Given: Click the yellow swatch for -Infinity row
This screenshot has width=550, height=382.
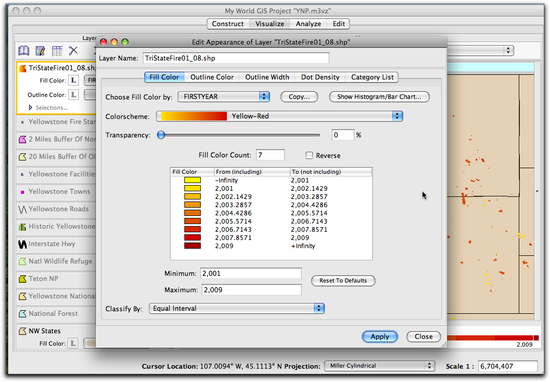Looking at the screenshot, I should click(x=193, y=180).
